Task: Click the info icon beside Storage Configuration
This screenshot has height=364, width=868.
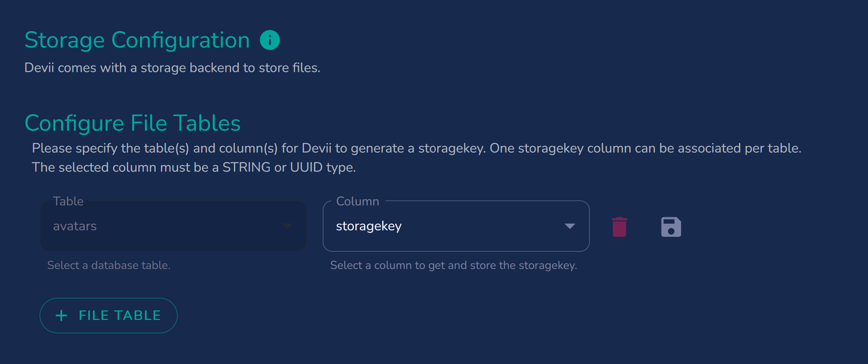Action: pyautogui.click(x=270, y=39)
